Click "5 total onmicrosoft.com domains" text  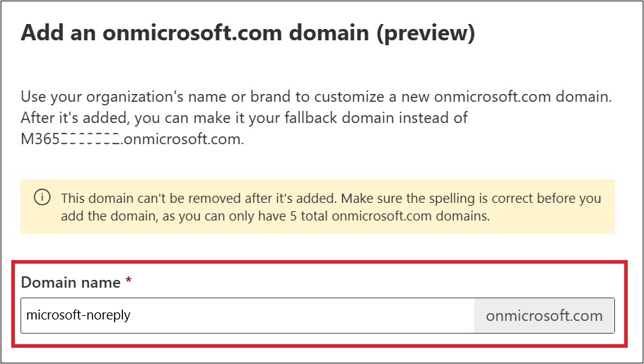390,216
